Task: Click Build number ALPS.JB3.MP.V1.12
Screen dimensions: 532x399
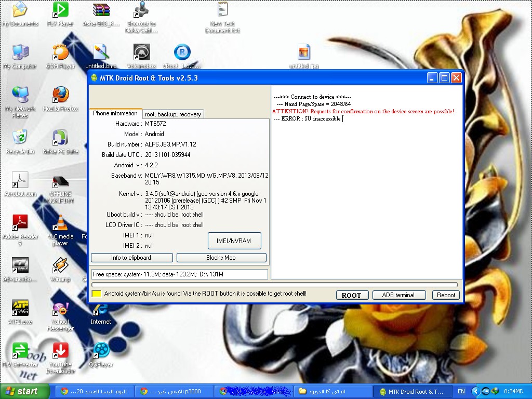Action: point(170,144)
